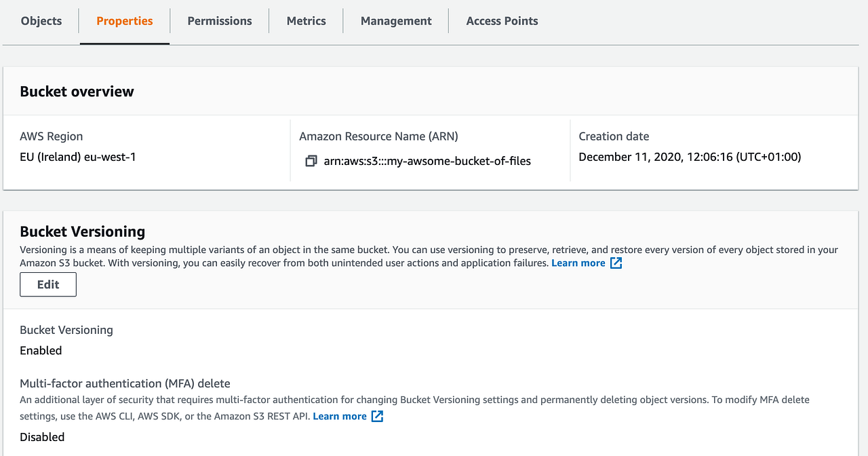Switch to the Access Points tab

tap(502, 21)
